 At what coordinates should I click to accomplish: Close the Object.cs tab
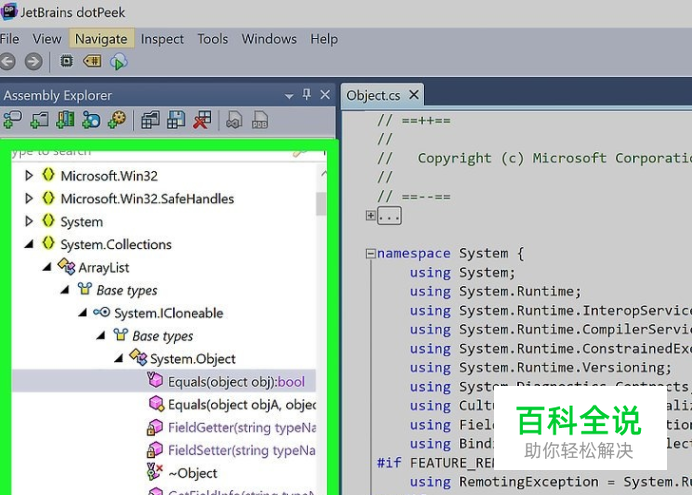(x=414, y=95)
